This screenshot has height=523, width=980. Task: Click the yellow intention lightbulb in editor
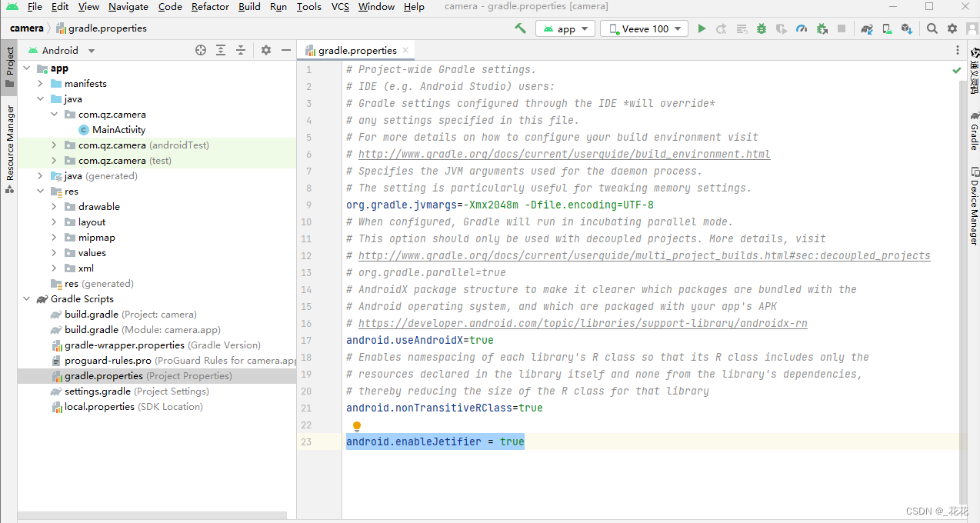point(357,426)
